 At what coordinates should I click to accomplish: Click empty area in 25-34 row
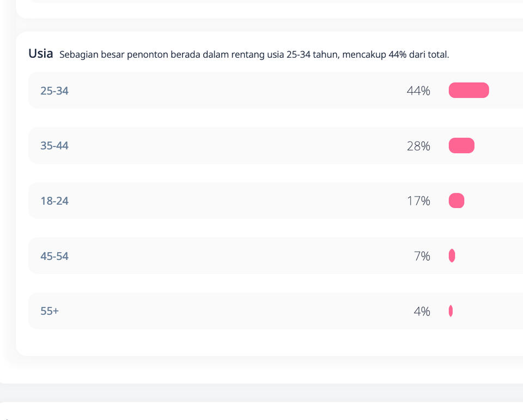pyautogui.click(x=234, y=90)
